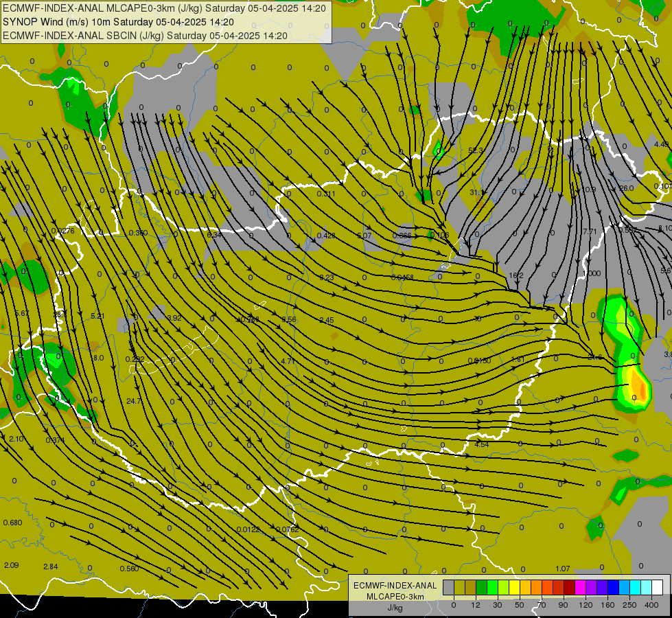Screen dimensions: 672x618
Task: Click the legend tick label 12
Action: tap(475, 605)
